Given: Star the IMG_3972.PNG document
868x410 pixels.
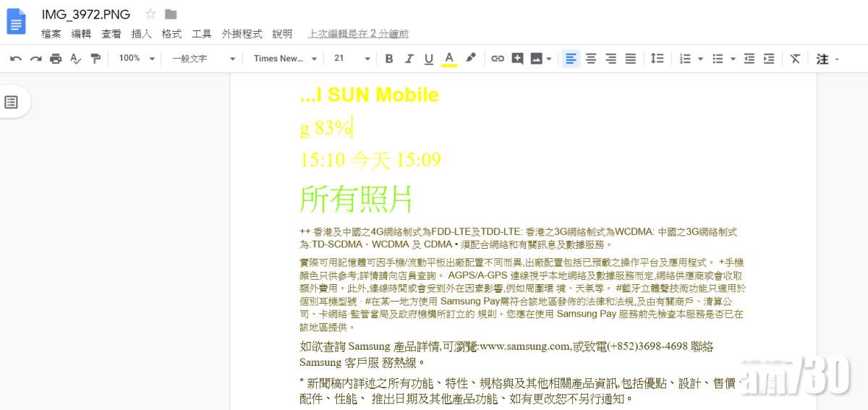Looking at the screenshot, I should click(x=150, y=14).
